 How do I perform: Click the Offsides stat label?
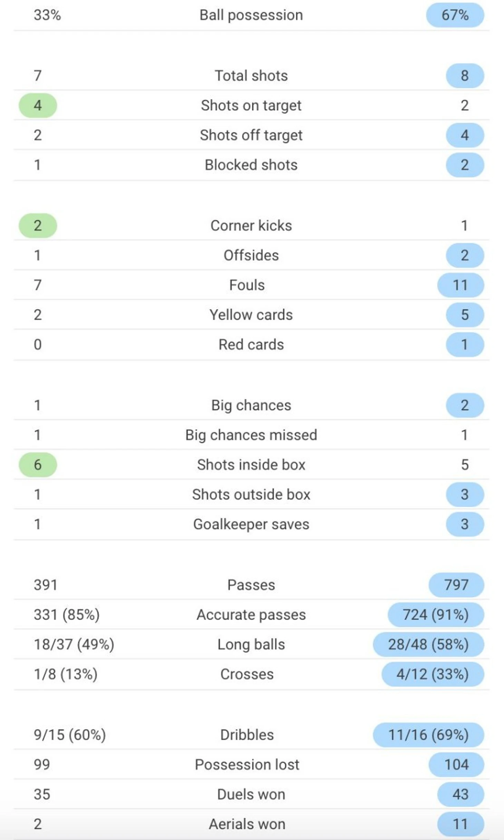coord(251,255)
